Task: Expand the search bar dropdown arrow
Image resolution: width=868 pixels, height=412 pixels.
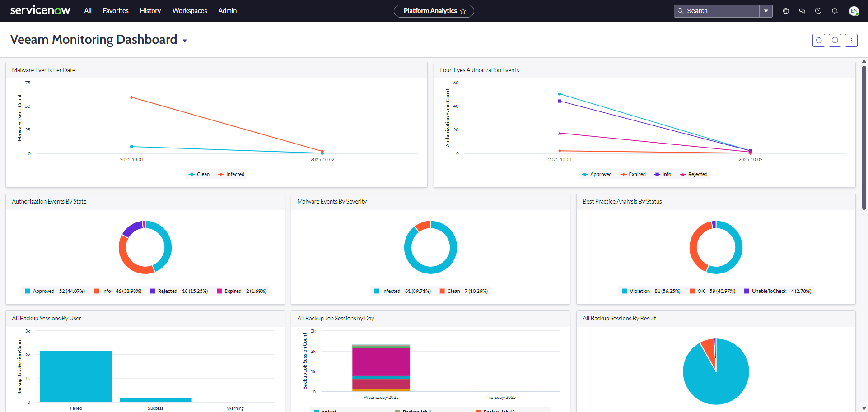Action: [766, 10]
